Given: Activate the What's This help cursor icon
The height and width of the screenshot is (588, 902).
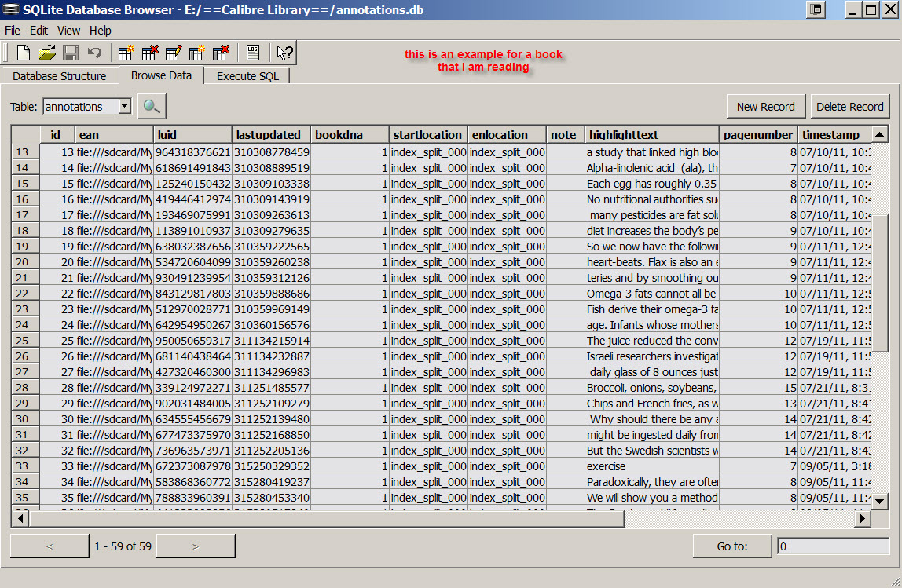Looking at the screenshot, I should pyautogui.click(x=284, y=53).
